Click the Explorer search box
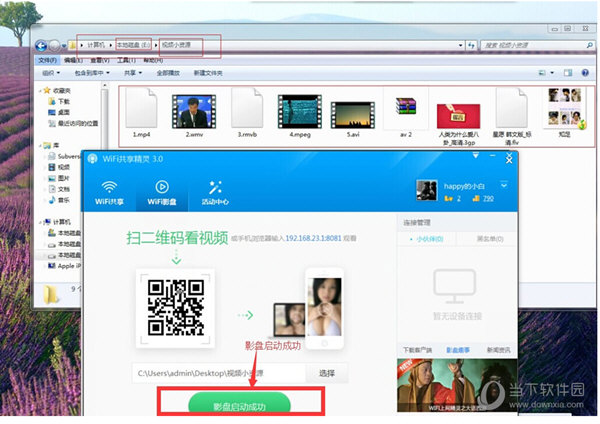The height and width of the screenshot is (424, 600). coord(537,46)
